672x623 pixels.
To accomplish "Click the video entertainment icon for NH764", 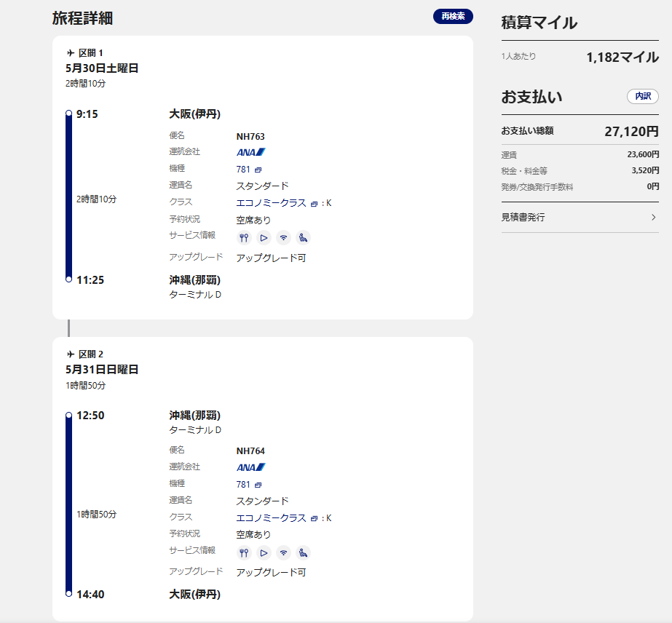I will click(264, 552).
